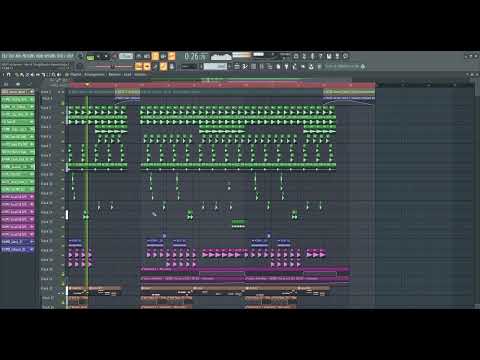Open the Playlist view shortcut icon

pos(237,67)
